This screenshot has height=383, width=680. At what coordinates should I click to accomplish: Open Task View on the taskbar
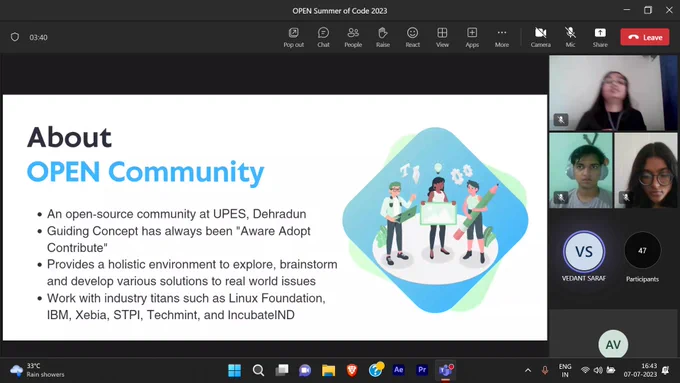pyautogui.click(x=281, y=370)
